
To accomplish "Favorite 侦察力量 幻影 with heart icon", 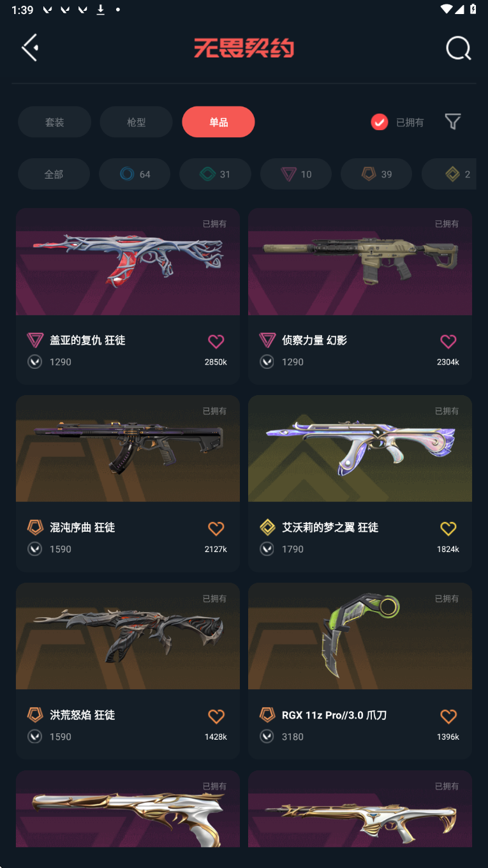I will pyautogui.click(x=448, y=341).
